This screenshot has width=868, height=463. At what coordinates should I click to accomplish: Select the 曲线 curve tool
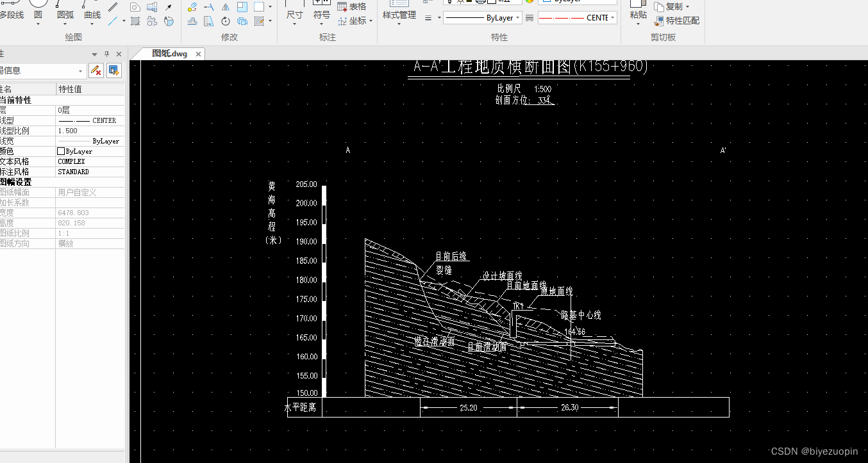click(92, 10)
